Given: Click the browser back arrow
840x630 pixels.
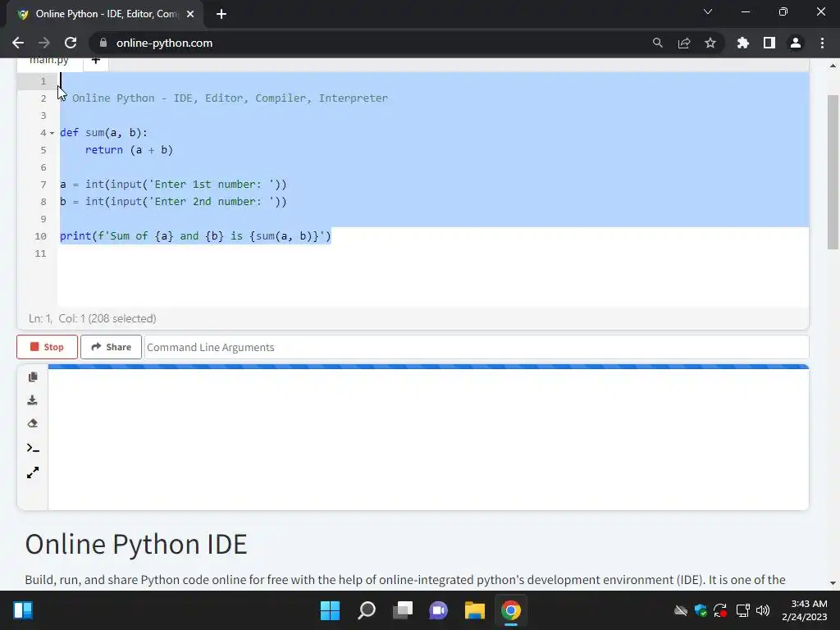Looking at the screenshot, I should pos(18,43).
